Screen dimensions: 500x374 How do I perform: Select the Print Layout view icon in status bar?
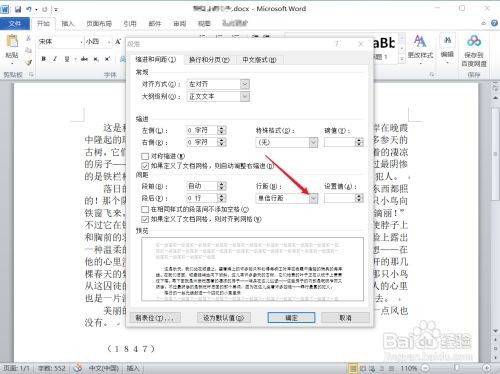coord(353,368)
